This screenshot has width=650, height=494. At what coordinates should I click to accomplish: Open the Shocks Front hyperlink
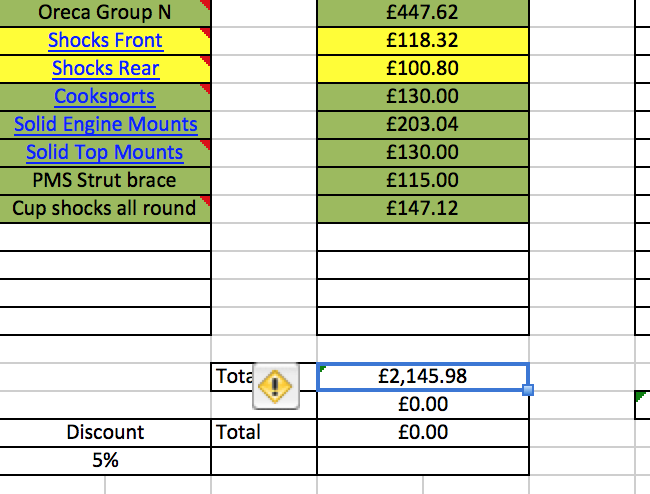coord(105,40)
